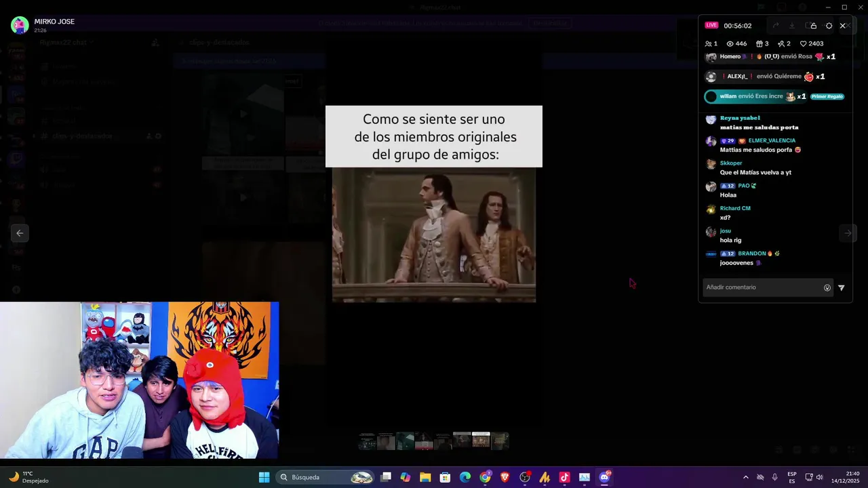Click the webcam overlay video
This screenshot has width=868, height=488.
tap(139, 380)
